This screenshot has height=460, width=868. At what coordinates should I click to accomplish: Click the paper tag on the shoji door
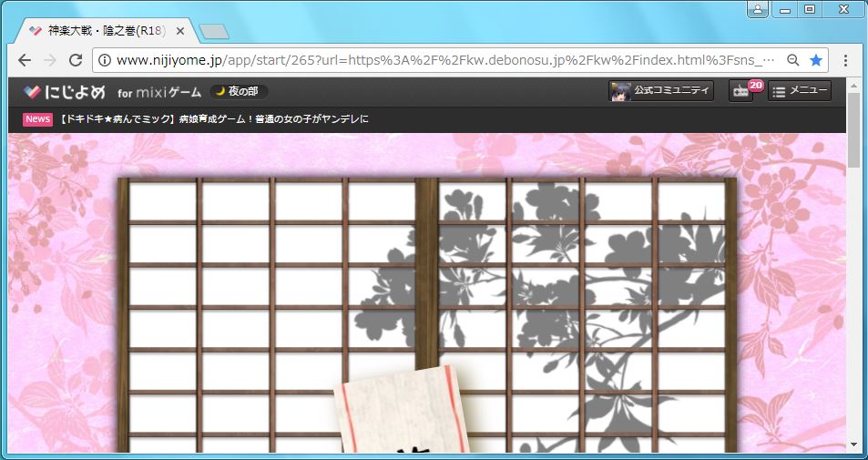point(402,410)
